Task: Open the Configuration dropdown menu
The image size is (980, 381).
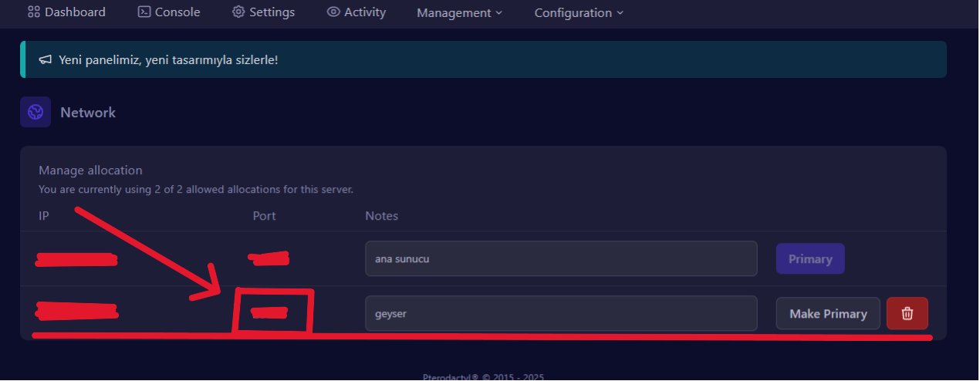Action: pyautogui.click(x=579, y=13)
